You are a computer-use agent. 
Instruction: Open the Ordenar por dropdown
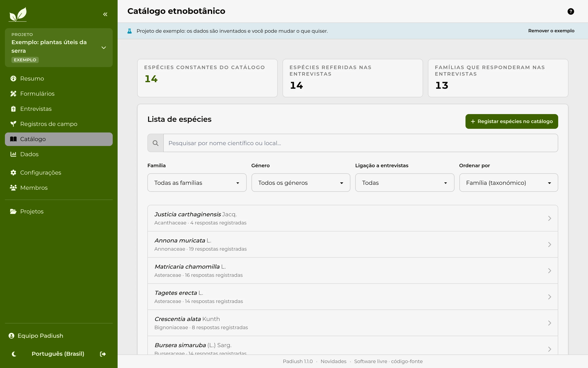509,183
